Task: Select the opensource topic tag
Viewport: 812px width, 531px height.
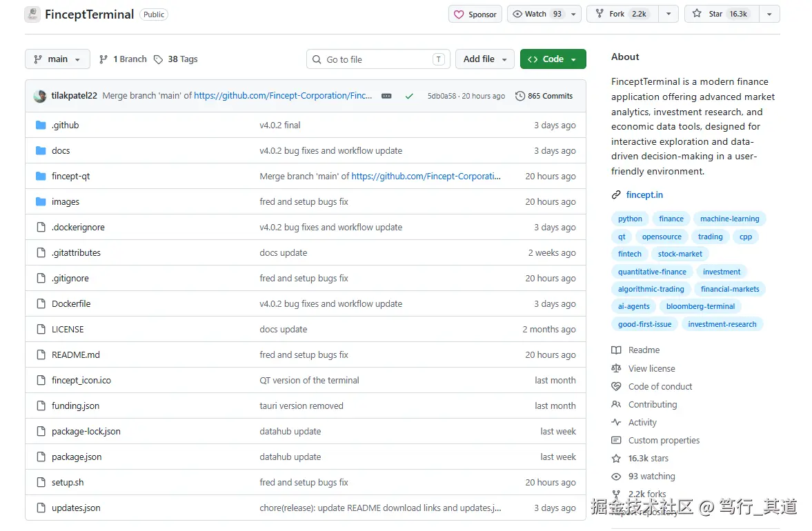Action: (662, 237)
